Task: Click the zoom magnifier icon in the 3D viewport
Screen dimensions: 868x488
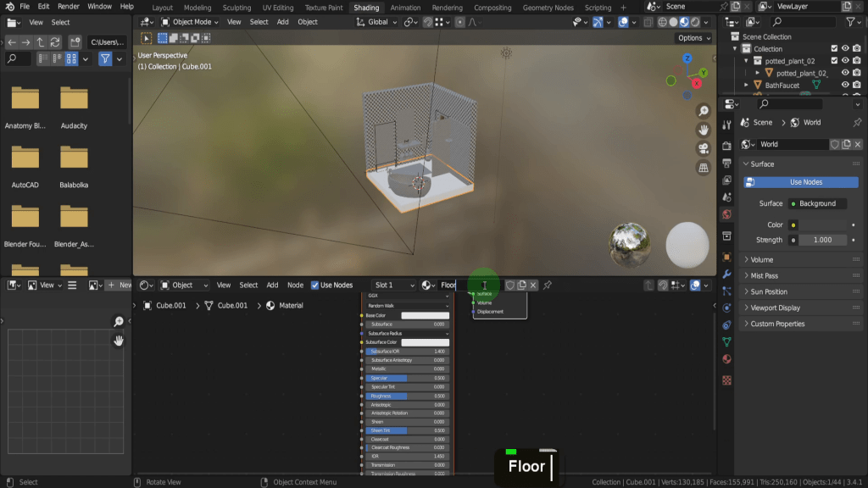Action: [x=704, y=112]
